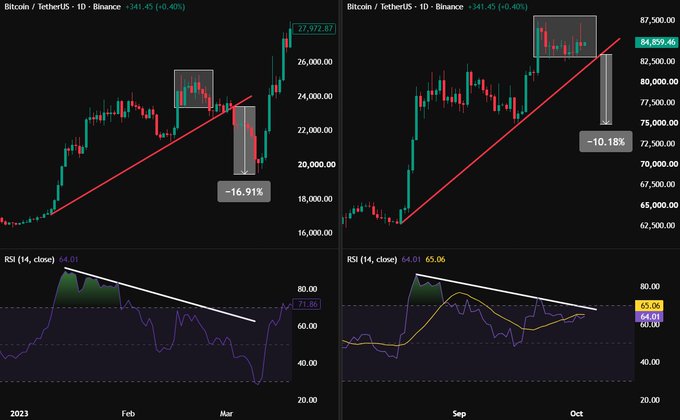Click the 72,500.00 price axis label

coord(657,144)
